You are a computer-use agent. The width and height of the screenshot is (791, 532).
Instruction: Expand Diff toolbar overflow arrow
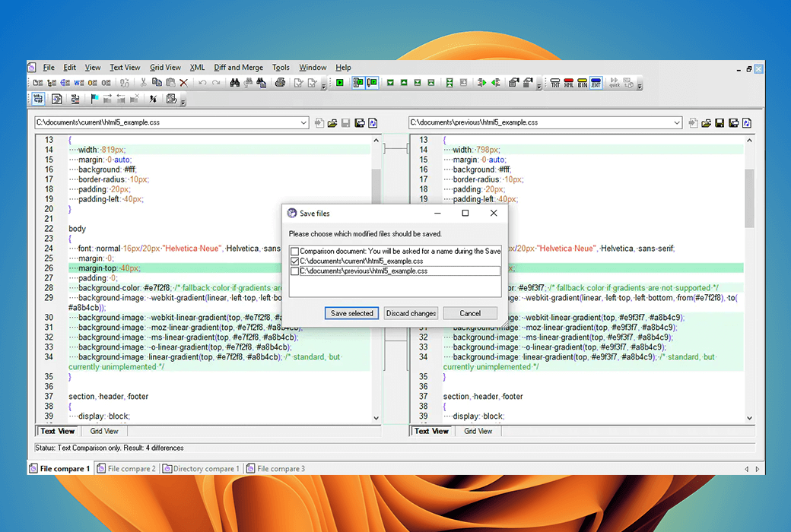click(x=538, y=86)
